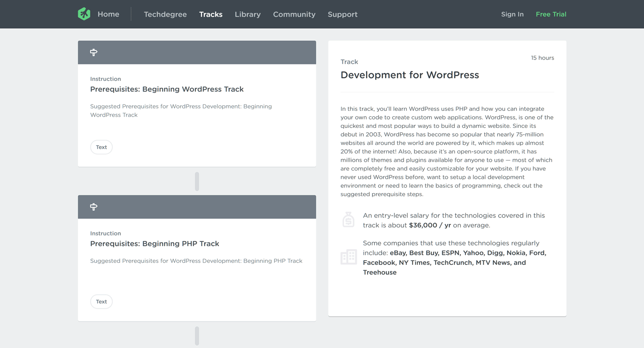Go to the Home page
Viewport: 644px width, 348px height.
108,14
